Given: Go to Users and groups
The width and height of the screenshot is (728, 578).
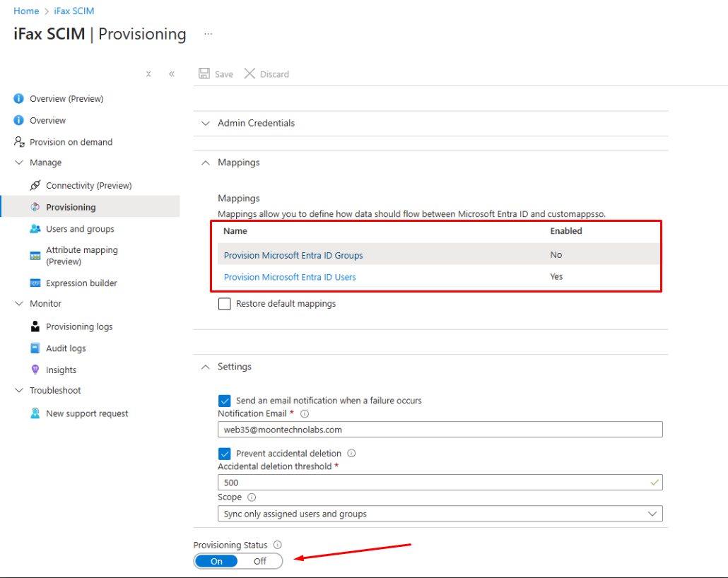Looking at the screenshot, I should (80, 229).
